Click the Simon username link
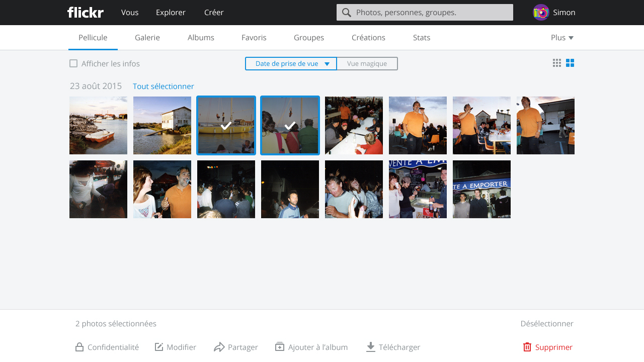The image size is (644, 362). tap(564, 13)
